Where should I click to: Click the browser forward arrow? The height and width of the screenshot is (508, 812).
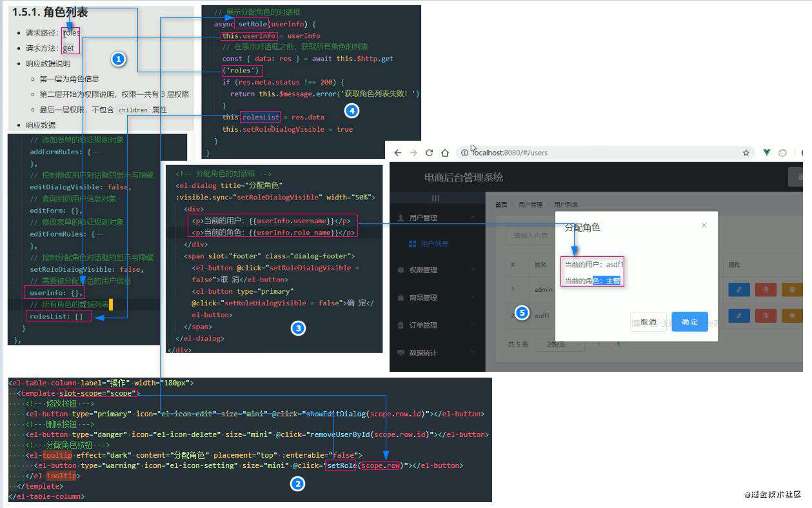413,153
